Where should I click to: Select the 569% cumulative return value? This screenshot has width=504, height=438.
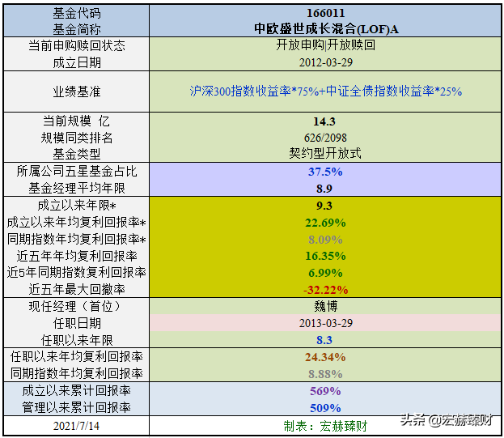point(325,391)
